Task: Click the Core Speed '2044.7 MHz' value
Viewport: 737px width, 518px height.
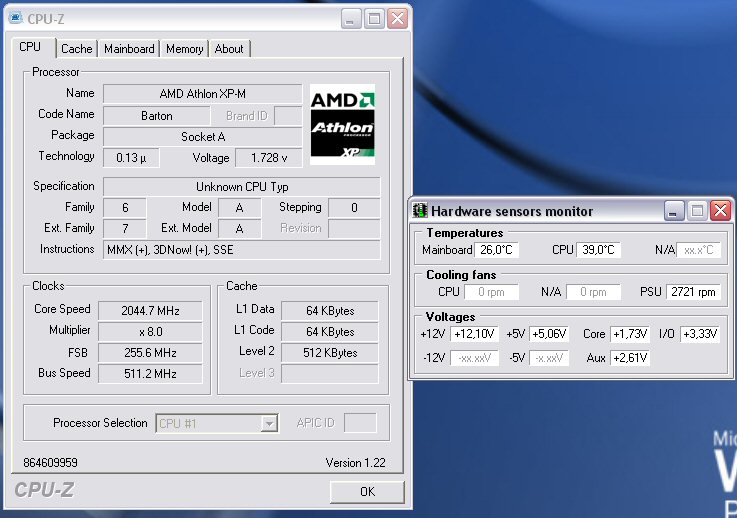Action: pos(150,311)
